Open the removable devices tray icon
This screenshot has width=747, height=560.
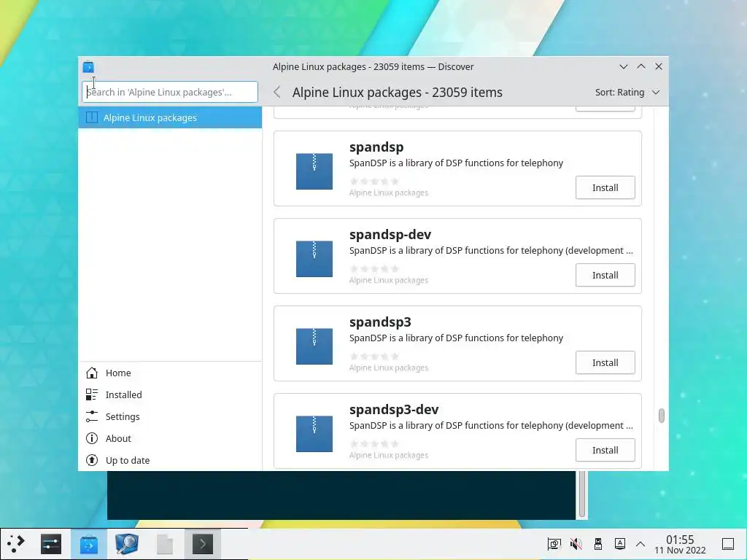pos(598,544)
